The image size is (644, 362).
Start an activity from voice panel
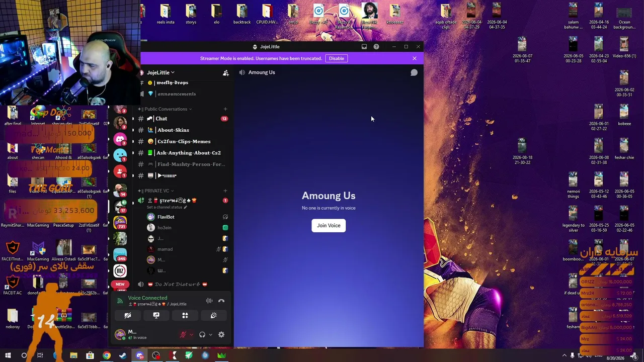(185, 316)
